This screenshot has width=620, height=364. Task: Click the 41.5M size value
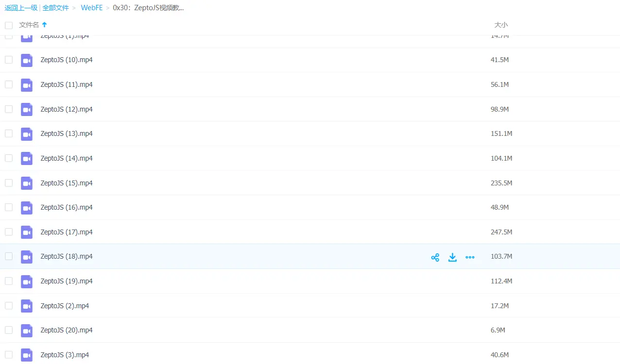tap(499, 60)
